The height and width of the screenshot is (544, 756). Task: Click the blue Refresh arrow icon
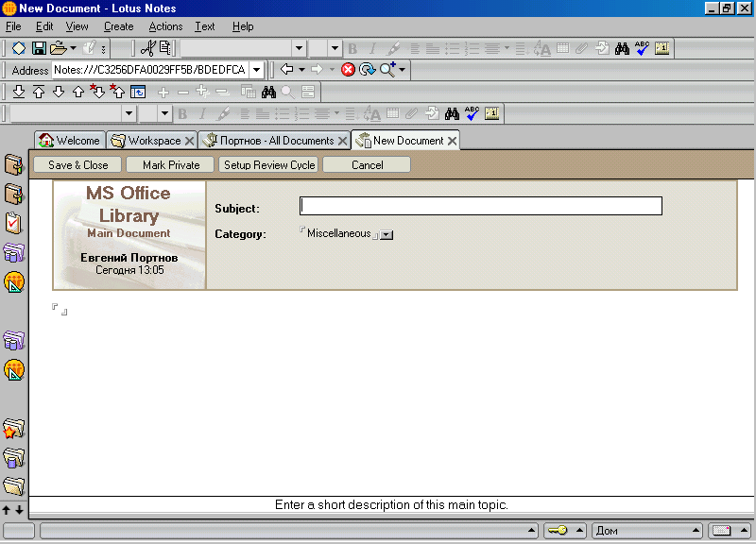coord(368,70)
